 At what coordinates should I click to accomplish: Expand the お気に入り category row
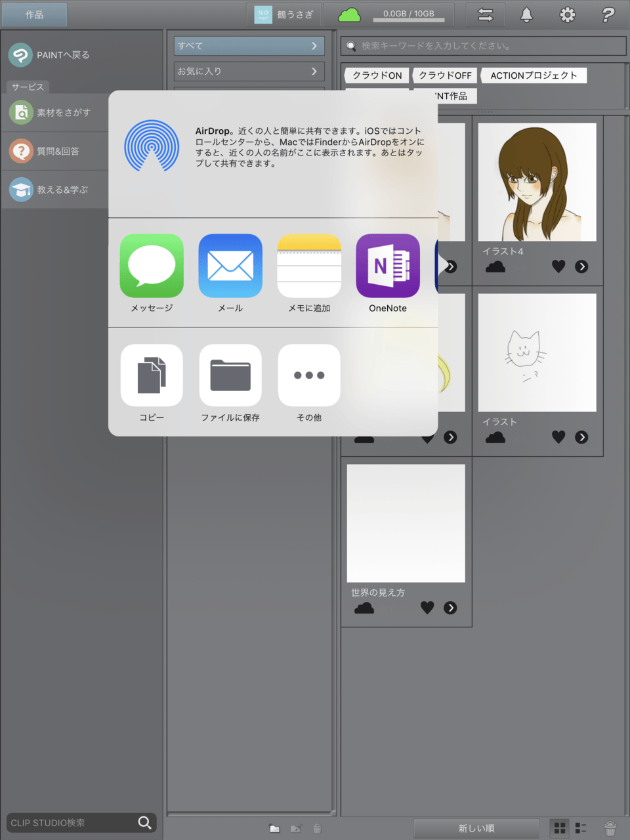tap(249, 71)
